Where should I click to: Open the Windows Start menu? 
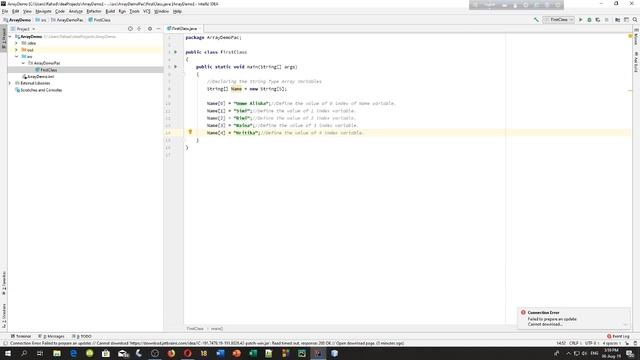(8, 353)
